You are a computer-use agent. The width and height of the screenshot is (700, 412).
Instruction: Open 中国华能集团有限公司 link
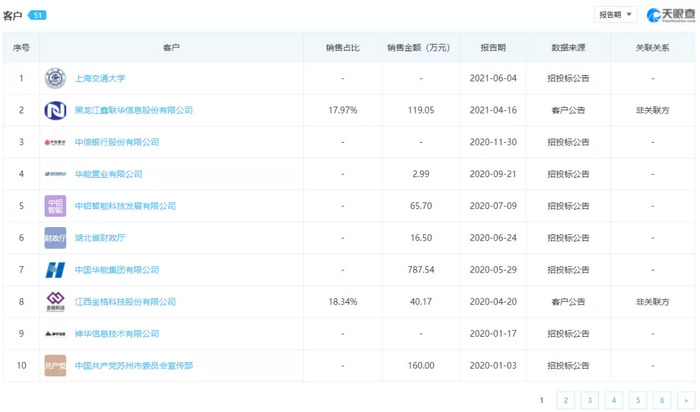[117, 270]
